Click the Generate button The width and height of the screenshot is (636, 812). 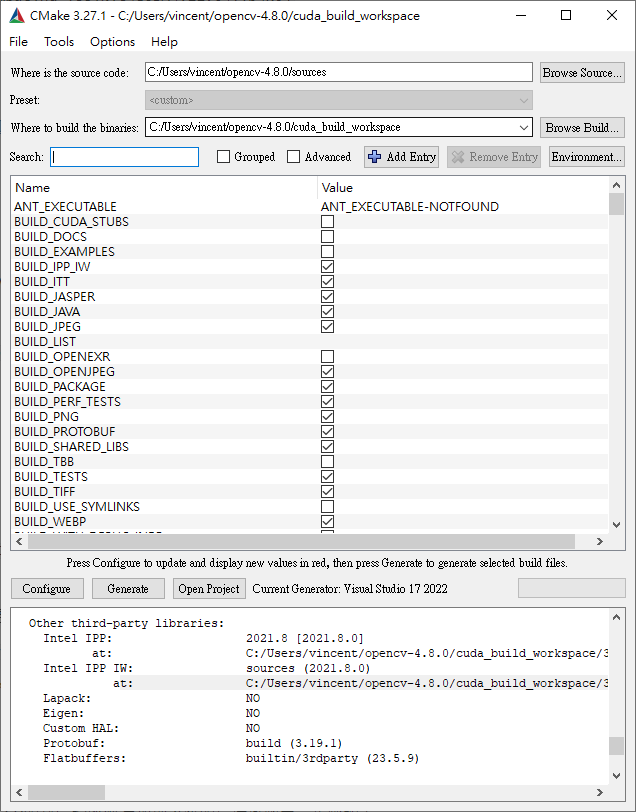[x=128, y=589]
